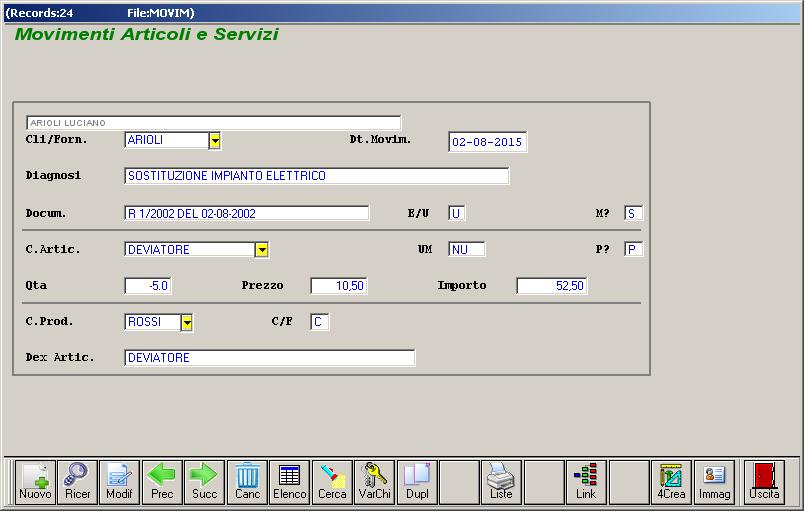The height and width of the screenshot is (511, 804).
Task: Expand the C.Prod. ROSSI dropdown arrow
Action: [x=187, y=322]
